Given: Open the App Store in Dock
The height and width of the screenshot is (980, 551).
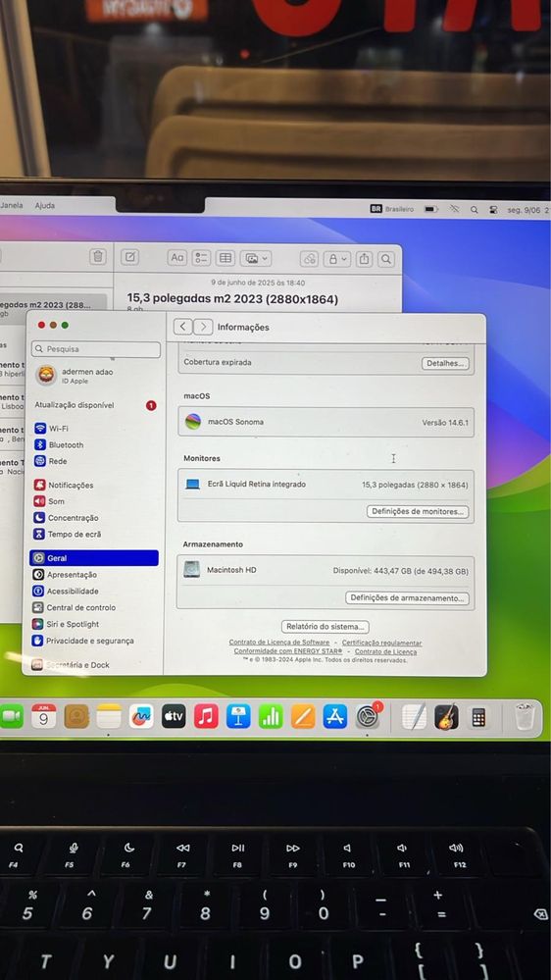Looking at the screenshot, I should point(335,716).
